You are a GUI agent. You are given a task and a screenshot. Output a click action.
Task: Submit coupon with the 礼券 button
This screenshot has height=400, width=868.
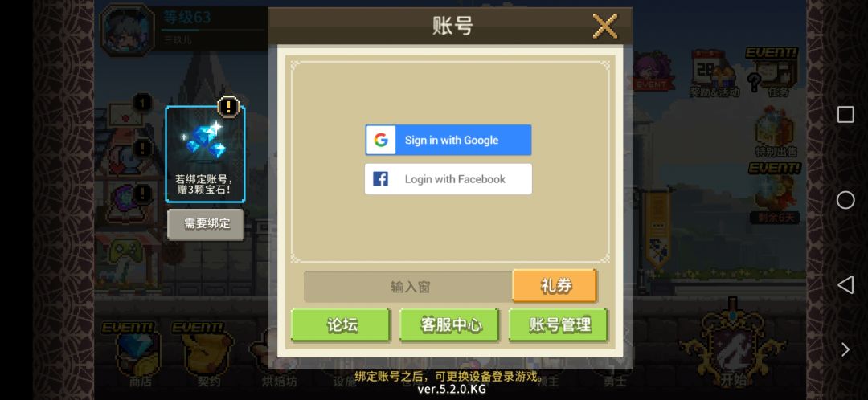tap(555, 285)
